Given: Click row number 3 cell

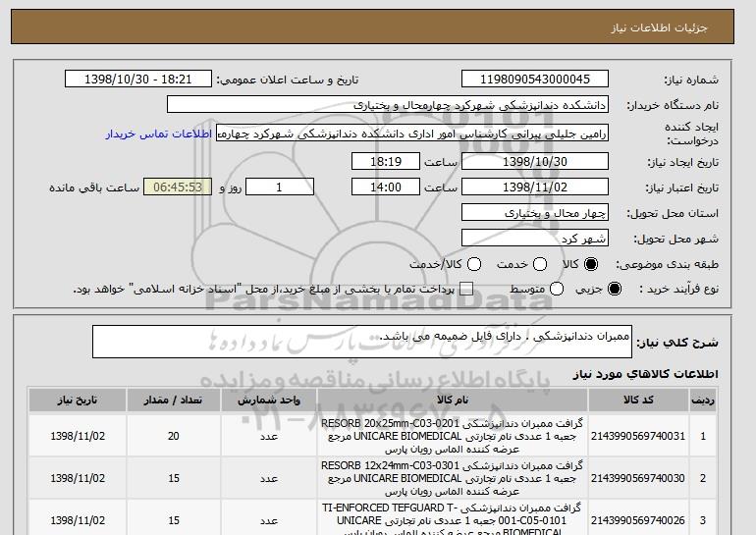Looking at the screenshot, I should (703, 519).
